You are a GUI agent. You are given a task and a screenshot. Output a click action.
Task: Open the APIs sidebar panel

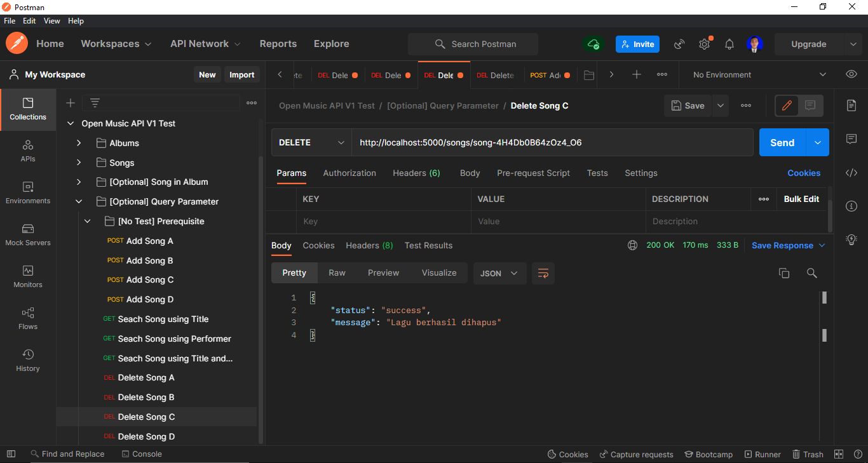coord(28,151)
